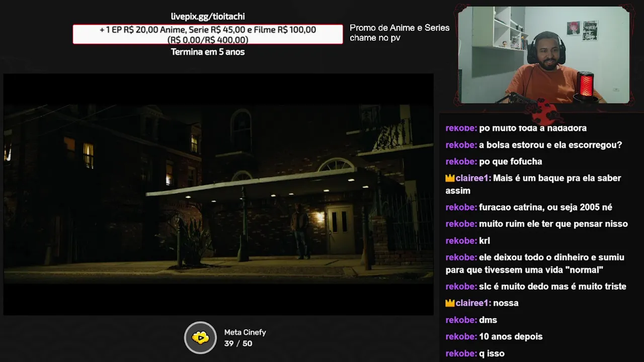Image resolution: width=644 pixels, height=362 pixels.
Task: Click the movie video frame
Action: coord(218,195)
